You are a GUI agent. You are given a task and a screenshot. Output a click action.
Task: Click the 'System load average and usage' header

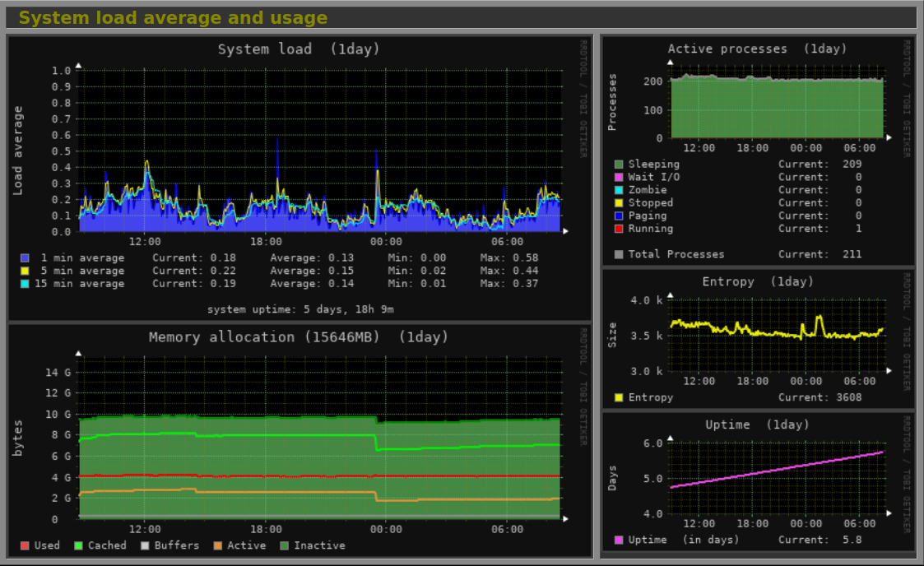[173, 18]
